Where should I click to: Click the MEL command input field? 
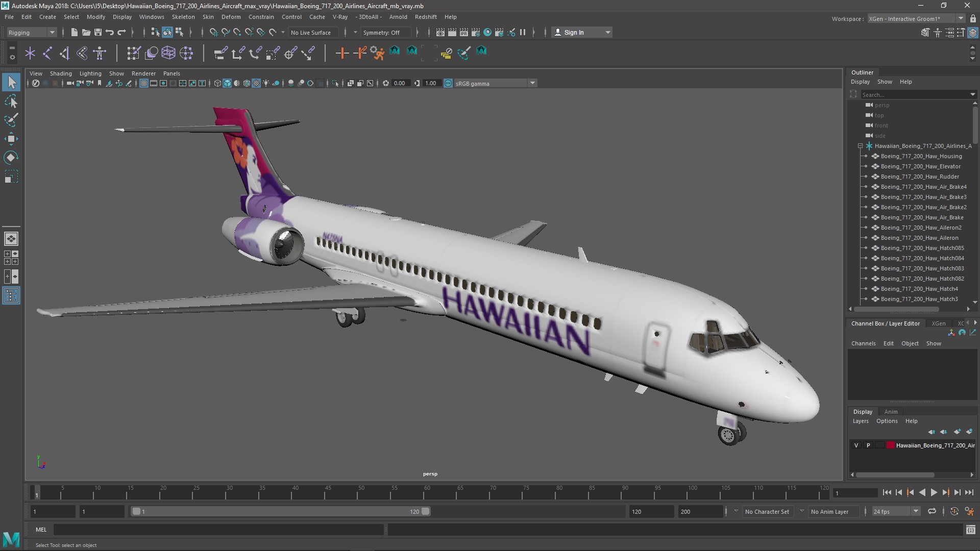(218, 530)
